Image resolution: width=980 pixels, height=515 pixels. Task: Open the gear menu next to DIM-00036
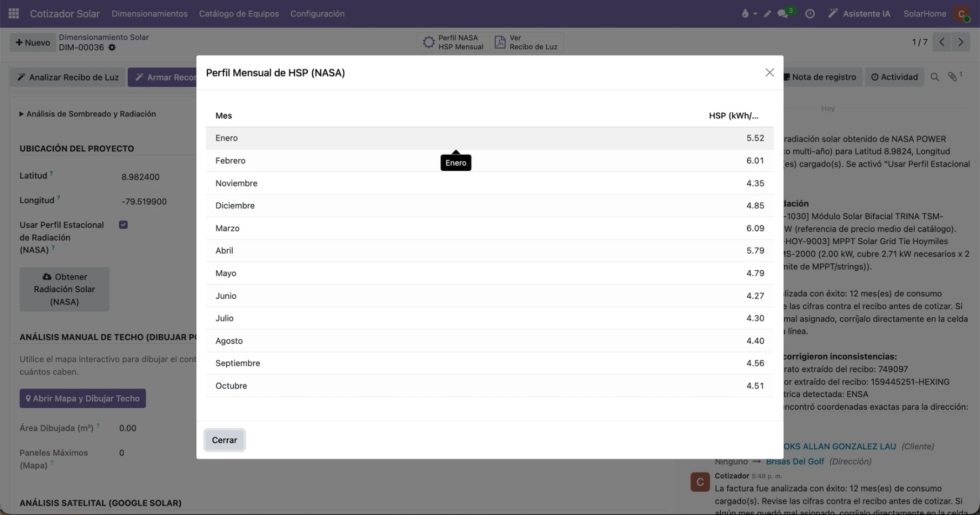112,48
